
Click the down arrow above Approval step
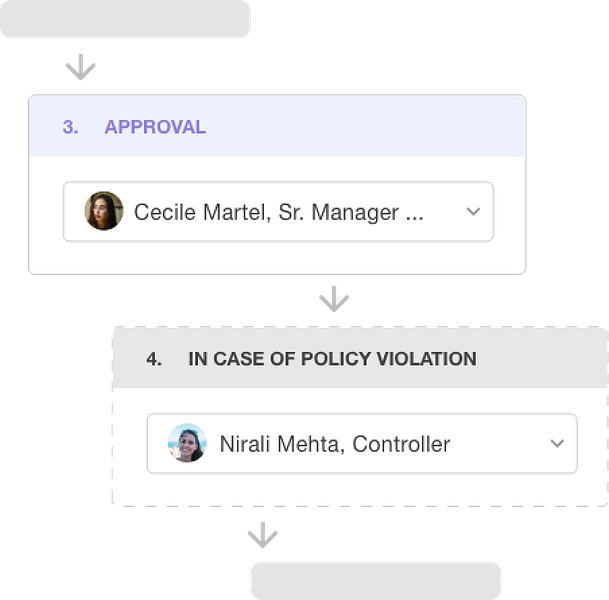[x=81, y=67]
